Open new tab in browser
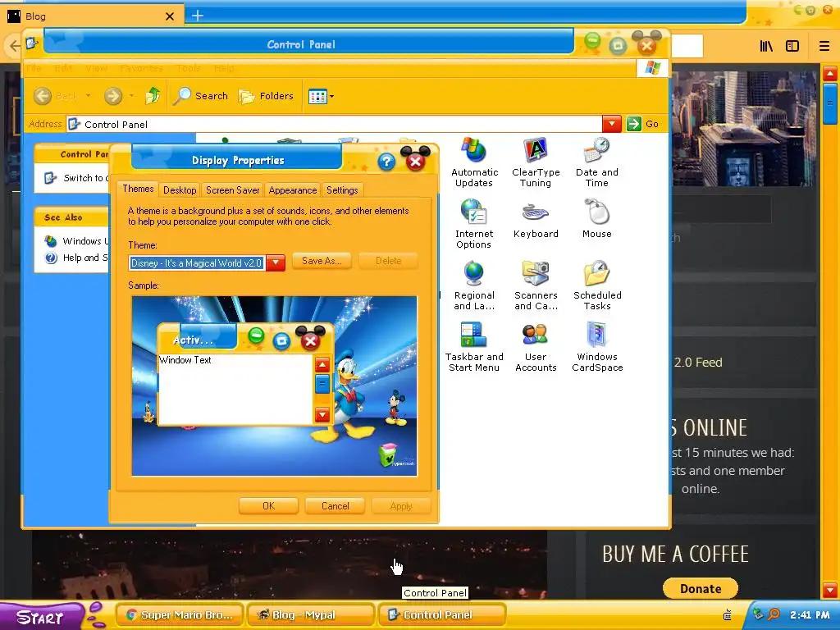The height and width of the screenshot is (630, 840). [x=198, y=16]
